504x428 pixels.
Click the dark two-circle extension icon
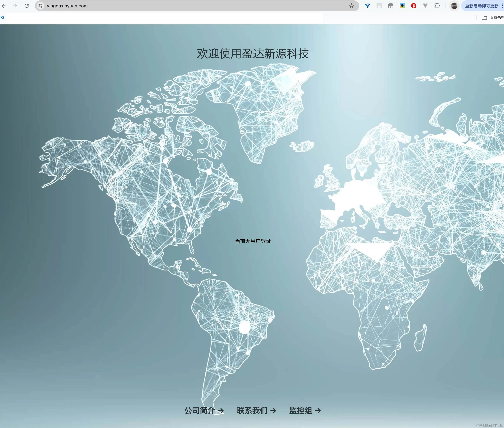pos(390,5)
